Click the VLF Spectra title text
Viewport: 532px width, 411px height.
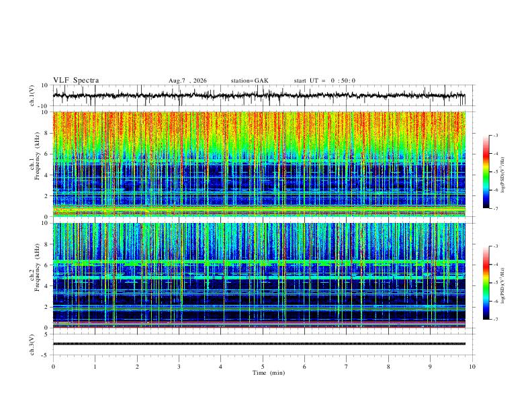76,81
